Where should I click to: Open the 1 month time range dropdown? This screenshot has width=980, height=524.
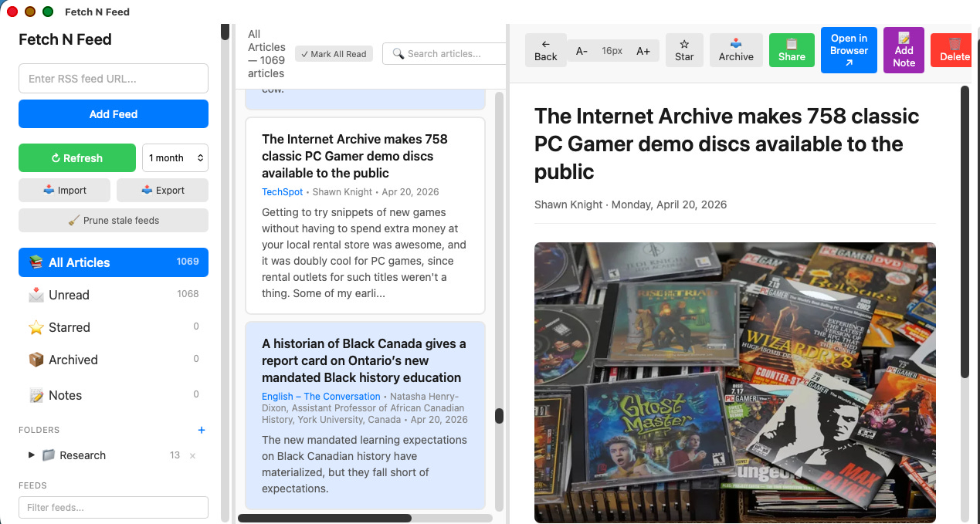click(175, 157)
